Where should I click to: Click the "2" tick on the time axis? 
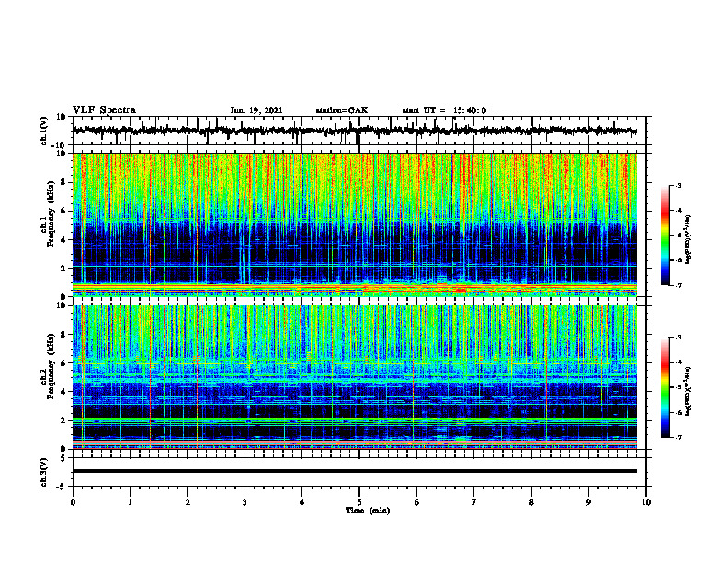[188, 502]
